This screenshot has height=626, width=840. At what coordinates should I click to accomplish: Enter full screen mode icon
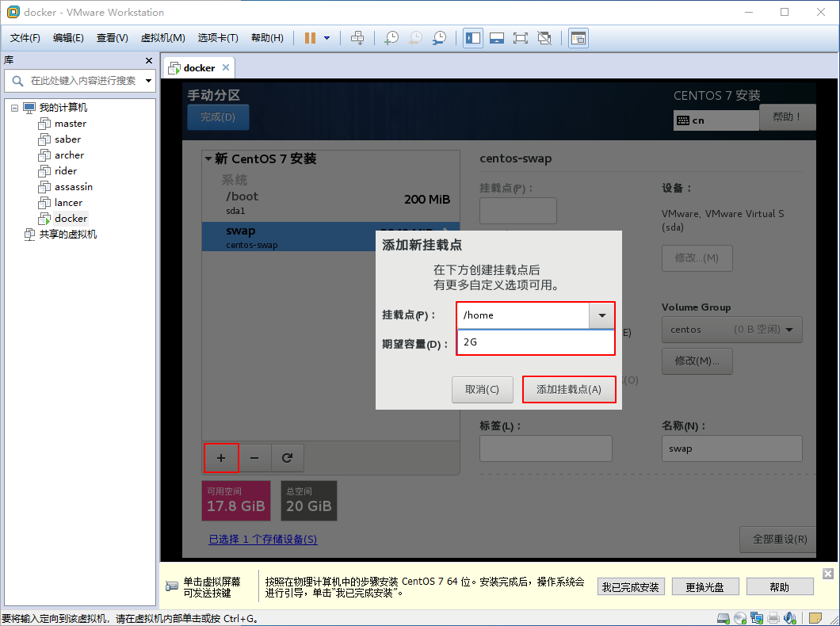[521, 38]
